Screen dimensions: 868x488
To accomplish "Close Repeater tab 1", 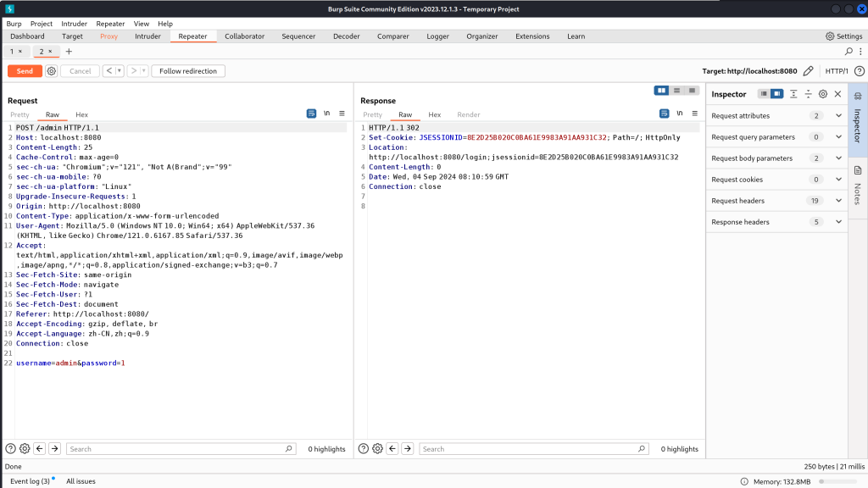I will (x=20, y=52).
